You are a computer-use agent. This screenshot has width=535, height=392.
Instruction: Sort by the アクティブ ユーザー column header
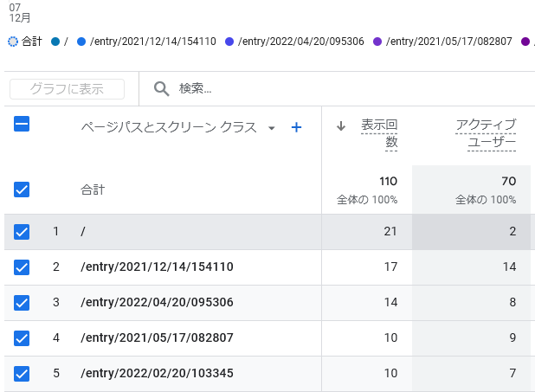pyautogui.click(x=486, y=133)
